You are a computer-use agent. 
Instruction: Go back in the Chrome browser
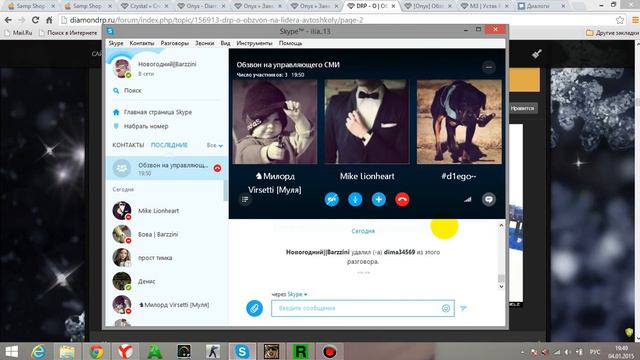[x=8, y=20]
